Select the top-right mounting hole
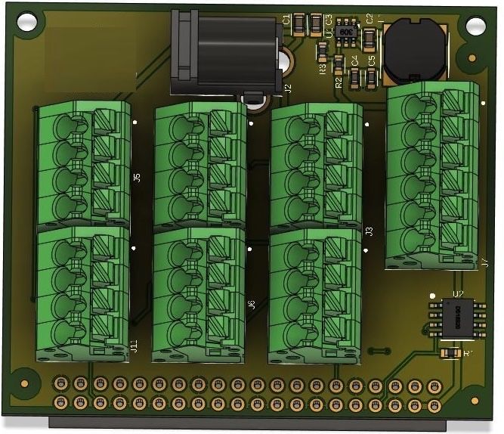 pos(476,26)
